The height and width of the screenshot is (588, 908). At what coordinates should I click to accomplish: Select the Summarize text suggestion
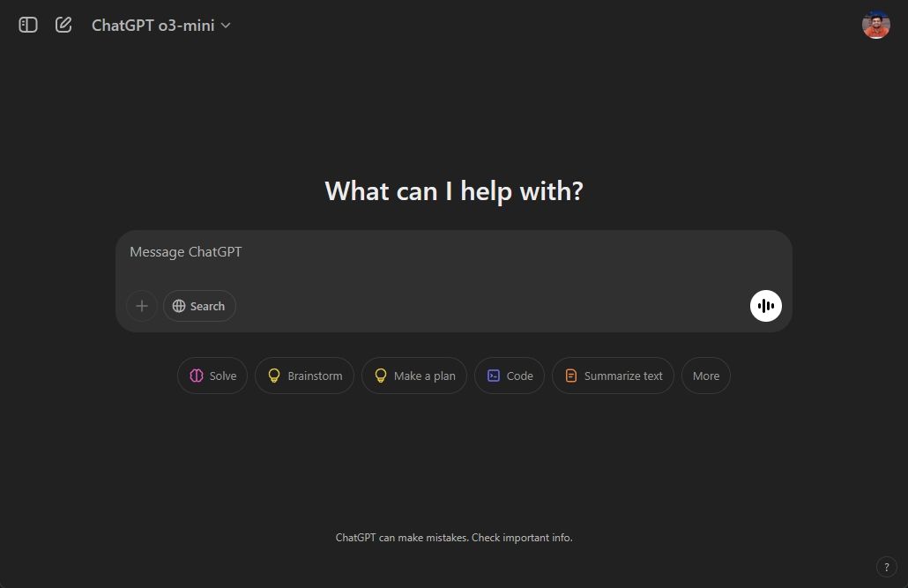614,376
